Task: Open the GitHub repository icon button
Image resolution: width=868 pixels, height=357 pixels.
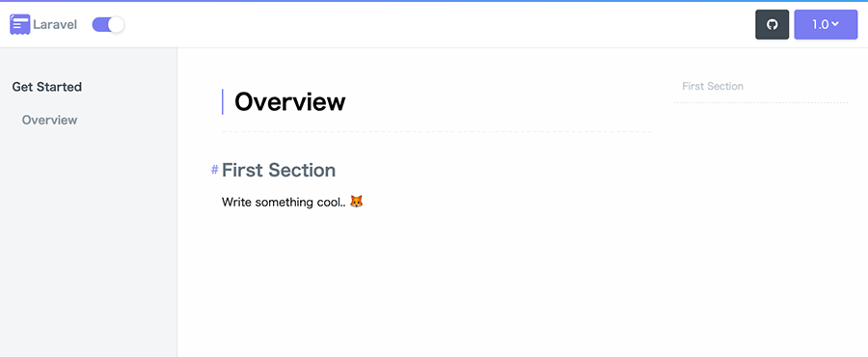Action: tap(772, 24)
